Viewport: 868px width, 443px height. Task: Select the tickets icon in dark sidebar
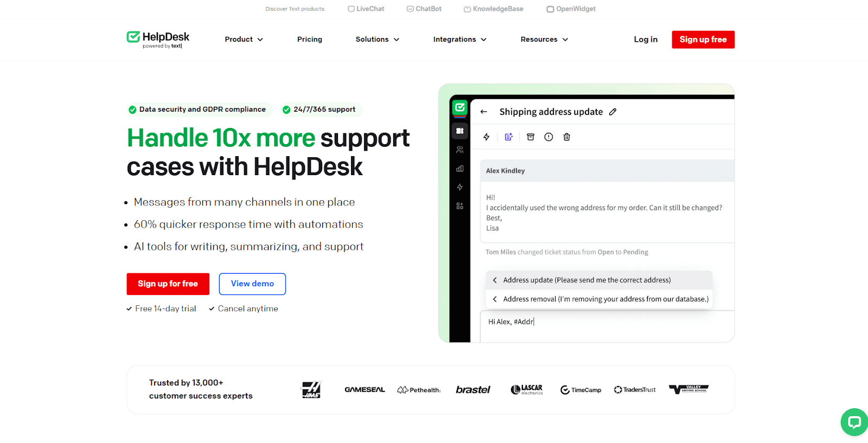point(459,131)
